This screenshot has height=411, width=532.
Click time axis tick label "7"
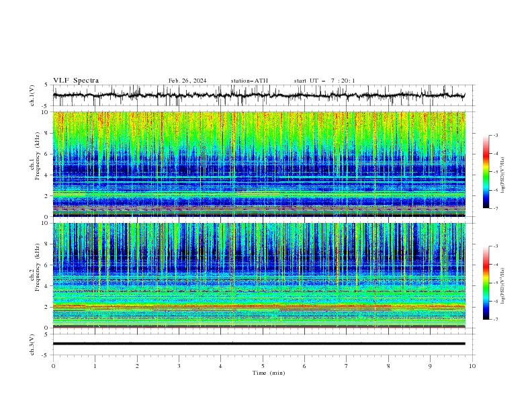tap(347, 366)
